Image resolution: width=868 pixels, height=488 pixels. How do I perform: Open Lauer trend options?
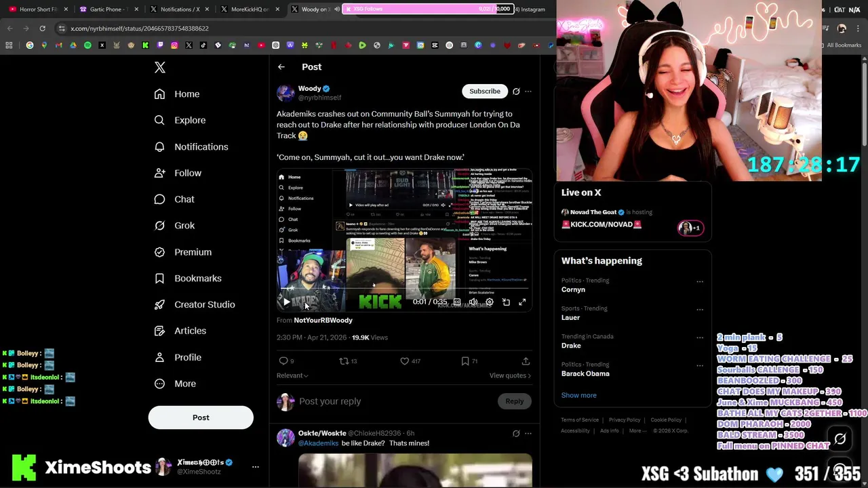[x=700, y=309]
